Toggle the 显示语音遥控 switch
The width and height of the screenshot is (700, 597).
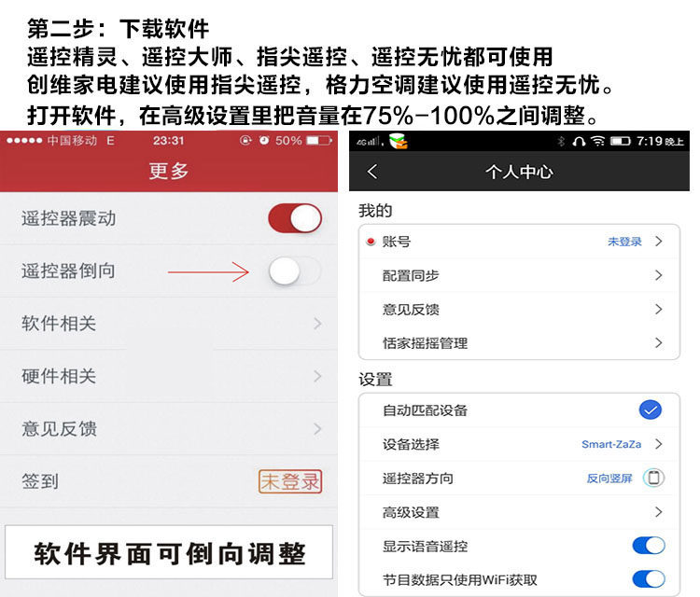coord(649,546)
